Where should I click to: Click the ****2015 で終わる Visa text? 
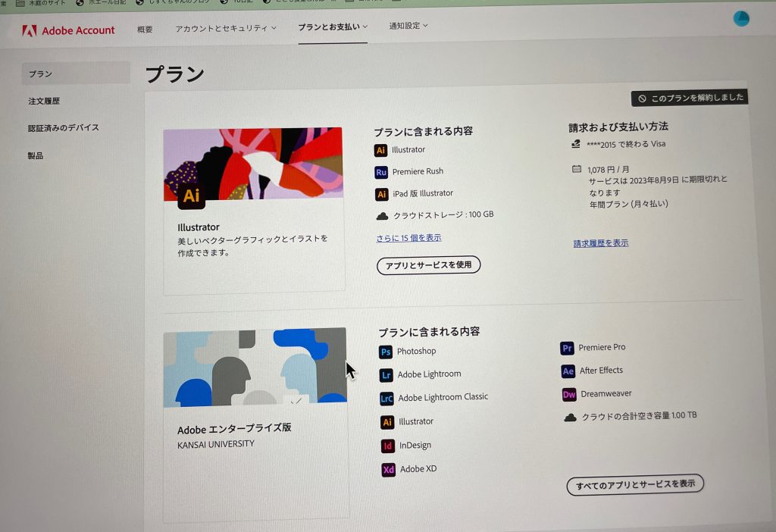point(626,145)
